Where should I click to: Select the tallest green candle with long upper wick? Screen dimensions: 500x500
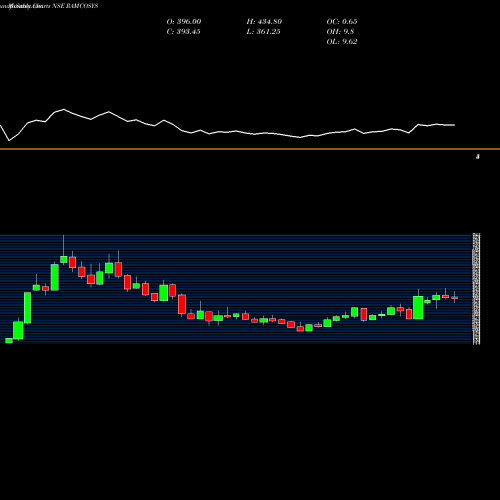point(64,259)
